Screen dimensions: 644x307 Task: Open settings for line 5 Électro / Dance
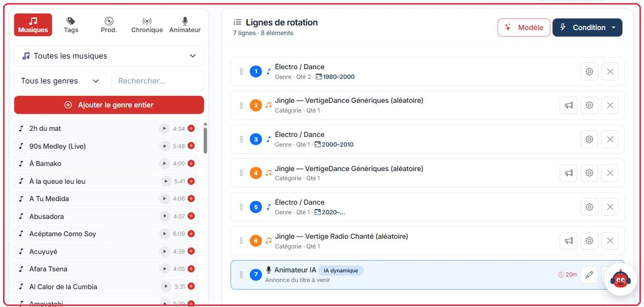coord(590,207)
